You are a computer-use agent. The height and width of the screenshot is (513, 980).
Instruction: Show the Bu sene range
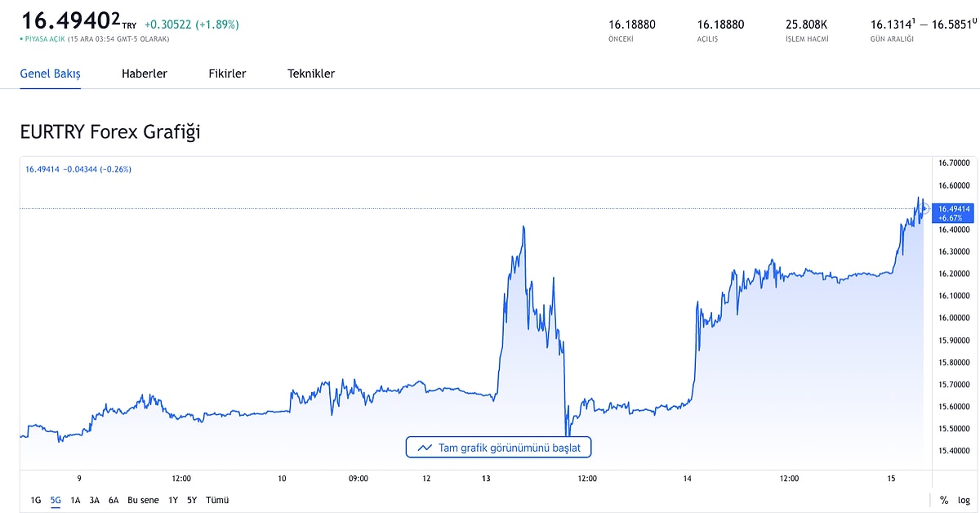[x=143, y=500]
